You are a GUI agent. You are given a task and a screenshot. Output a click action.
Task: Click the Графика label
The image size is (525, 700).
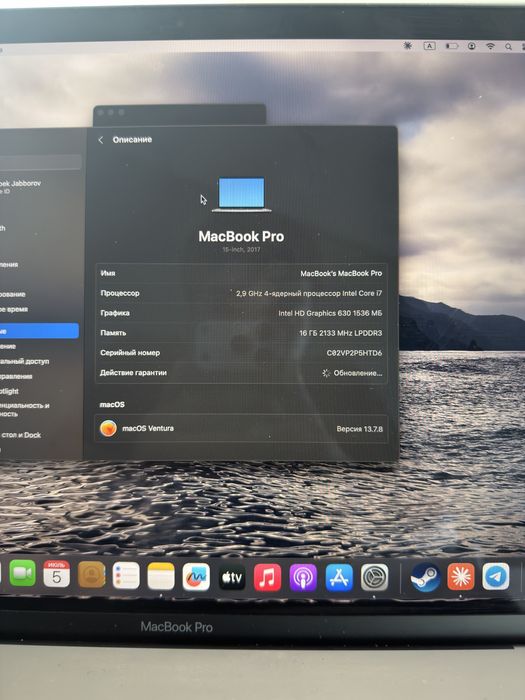click(115, 313)
